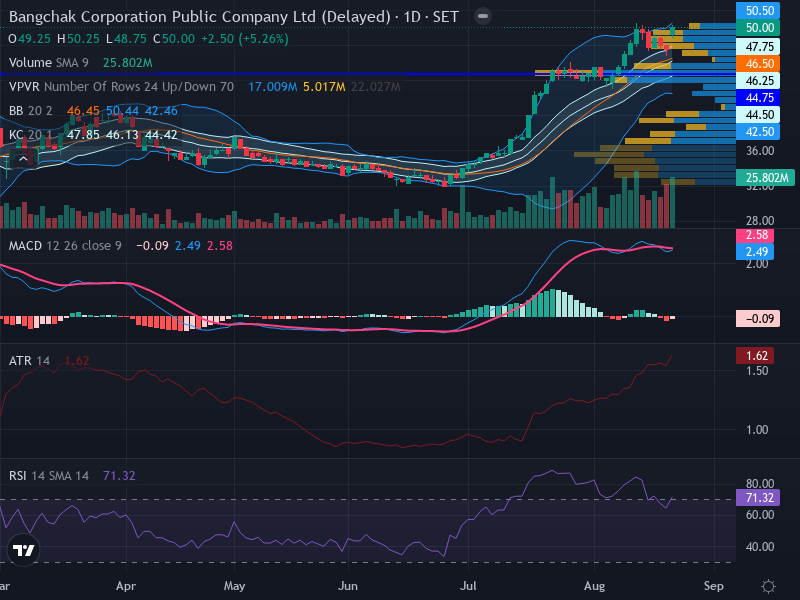Open the Bangchak Corporation symbol title
The height and width of the screenshot is (600, 800).
[199, 17]
